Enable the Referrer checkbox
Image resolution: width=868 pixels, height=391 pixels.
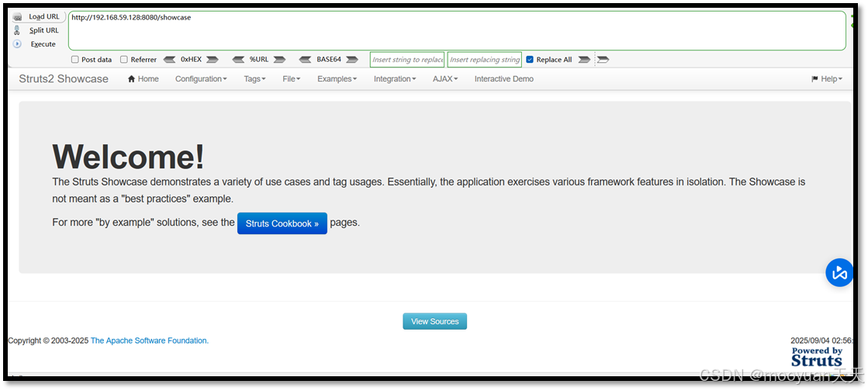click(124, 59)
